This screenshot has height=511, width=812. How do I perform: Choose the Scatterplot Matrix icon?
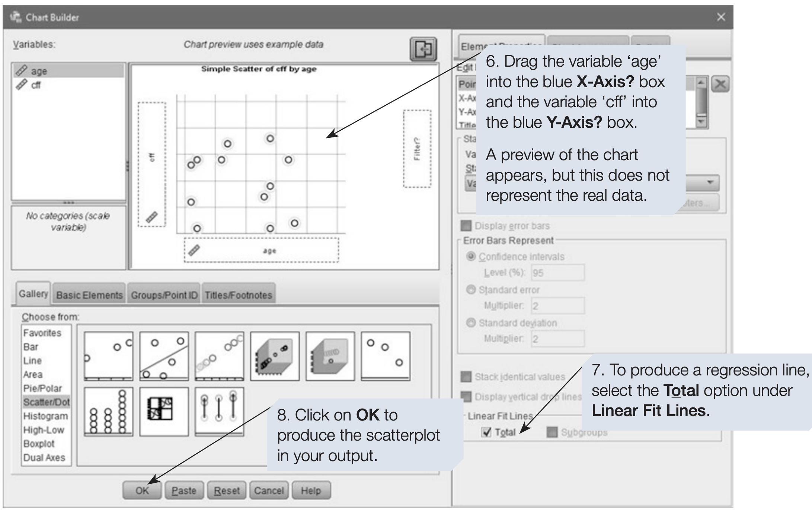tap(164, 411)
